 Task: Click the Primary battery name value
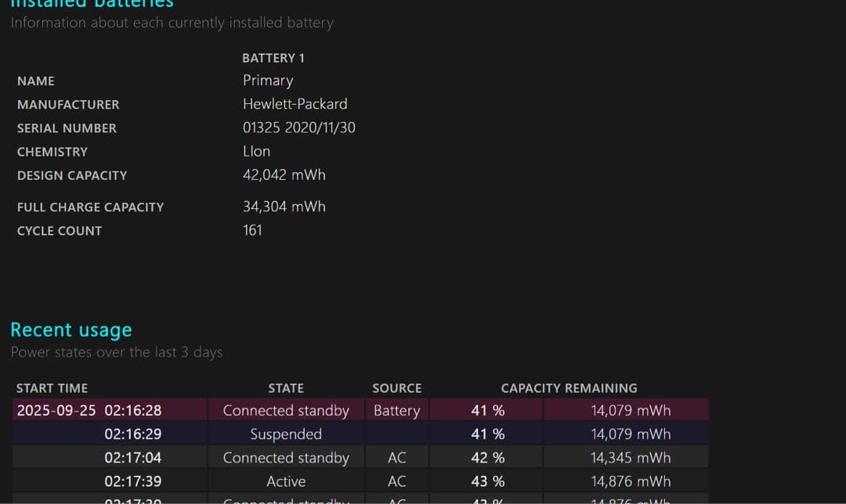click(268, 81)
